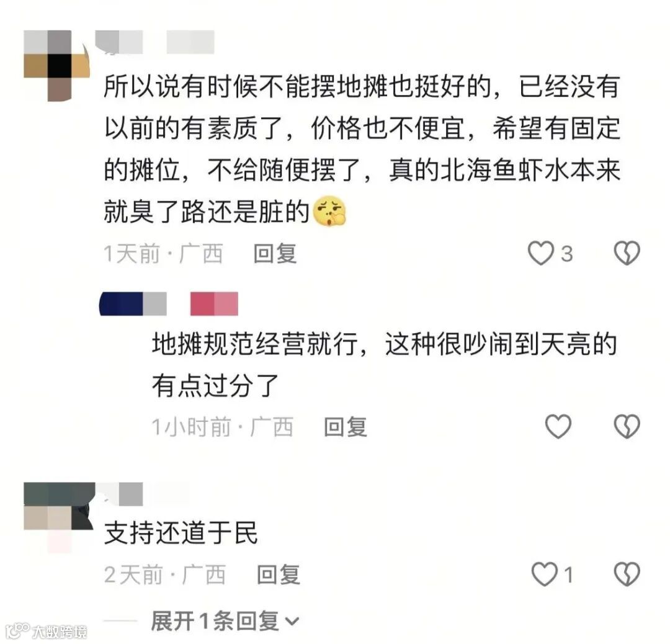Screen dimensions: 670x644
Task: Click the chevron next to 展开1条回复
Action: click(x=292, y=621)
